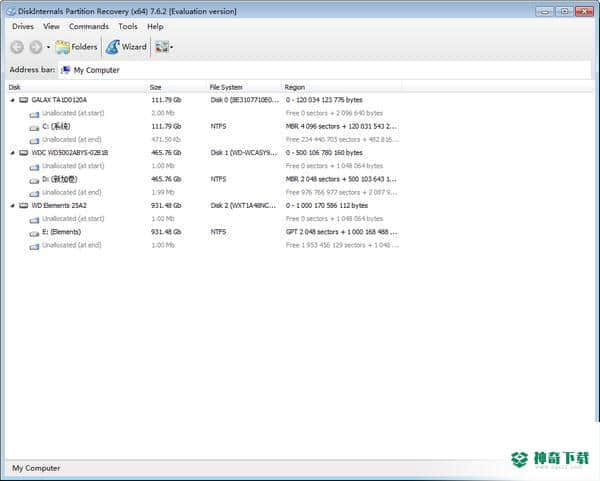Click the 931.48 Gb size of WD Elements disk
The width and height of the screenshot is (600, 481).
pyautogui.click(x=166, y=205)
